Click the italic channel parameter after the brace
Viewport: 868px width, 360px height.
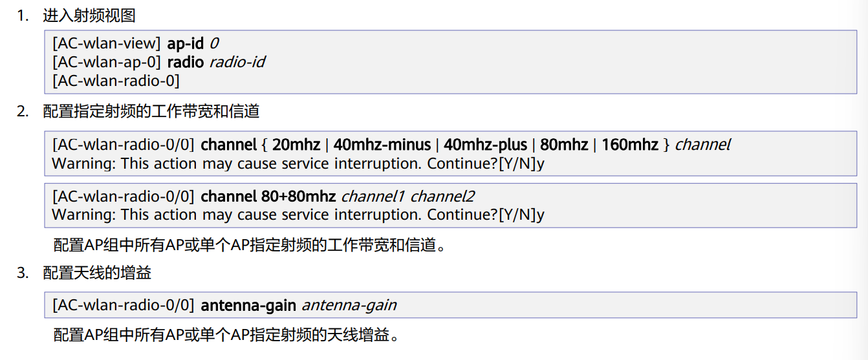click(x=702, y=145)
